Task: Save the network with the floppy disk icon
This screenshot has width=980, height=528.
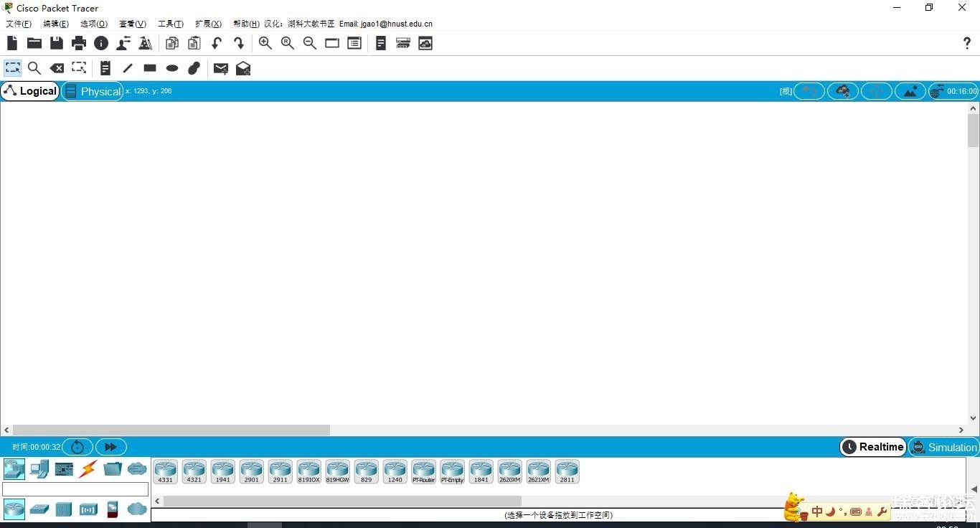Action: pos(57,43)
